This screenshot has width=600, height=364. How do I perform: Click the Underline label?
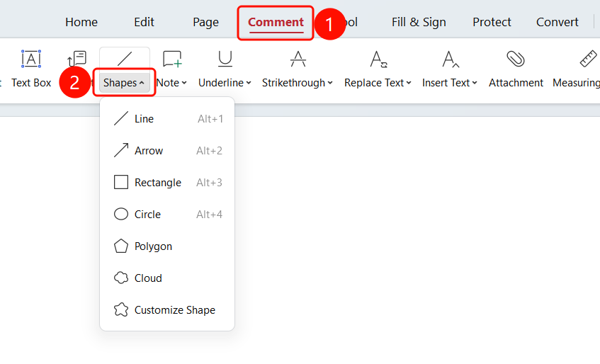[x=221, y=83]
